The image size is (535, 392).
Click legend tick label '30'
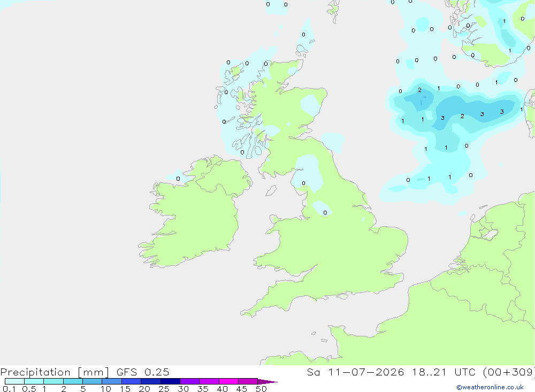(x=184, y=389)
